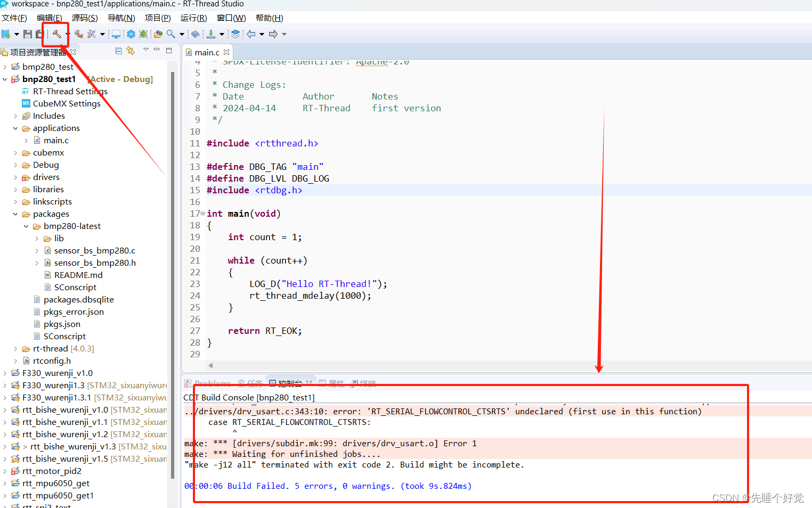Screen dimensions: 812x508
Task: Toggle Link with Editor icon
Action: coord(131,51)
